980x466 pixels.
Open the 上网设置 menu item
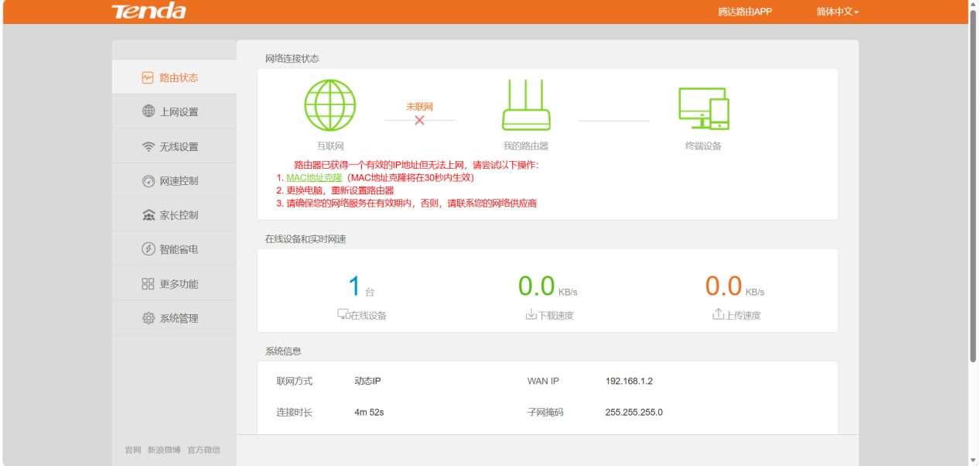pos(174,111)
